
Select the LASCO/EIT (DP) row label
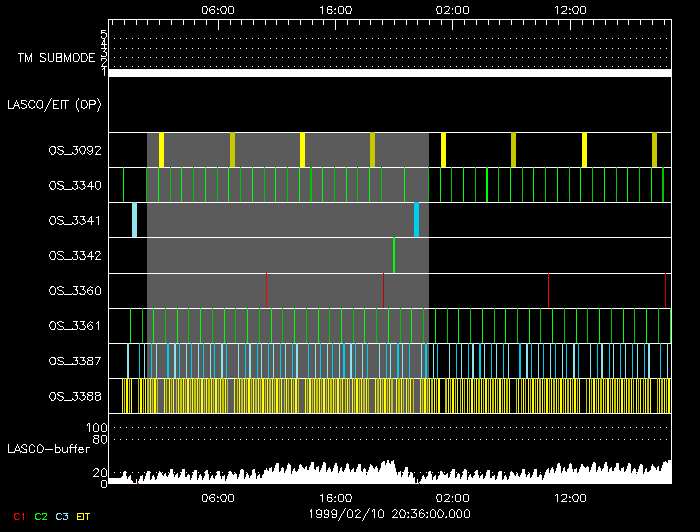coord(57,104)
